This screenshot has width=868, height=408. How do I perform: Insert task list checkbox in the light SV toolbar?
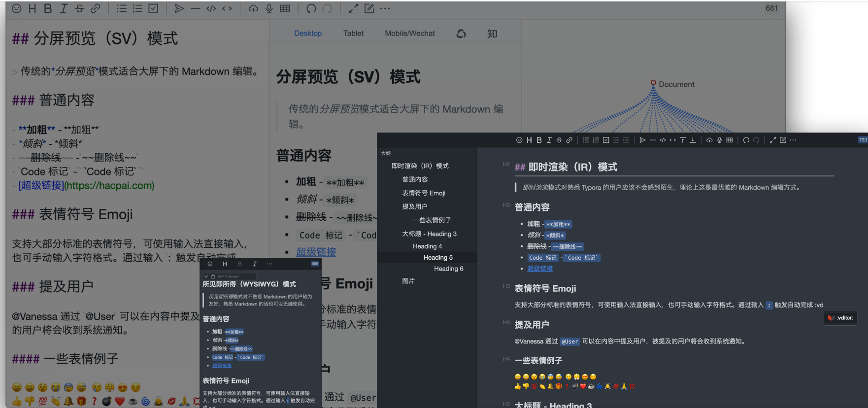coord(153,8)
